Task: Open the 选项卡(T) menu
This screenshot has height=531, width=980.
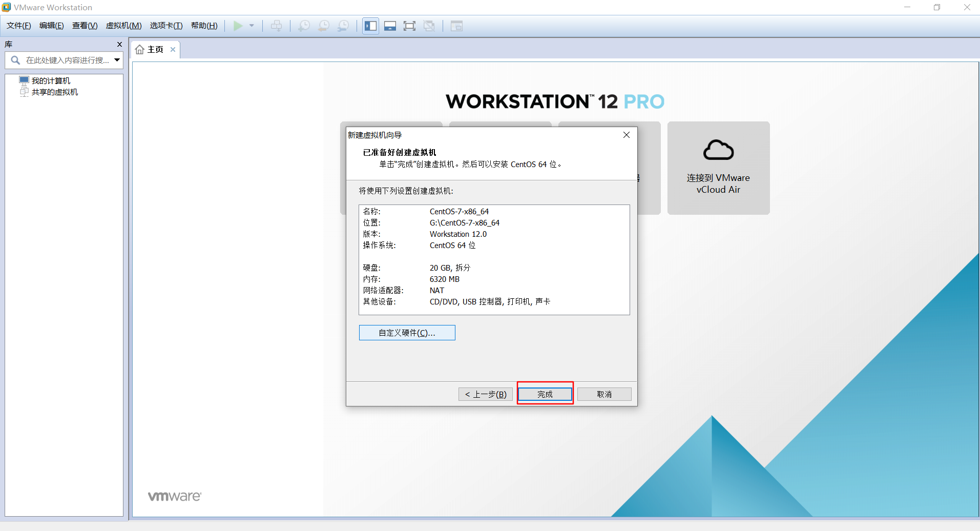Action: [166, 26]
